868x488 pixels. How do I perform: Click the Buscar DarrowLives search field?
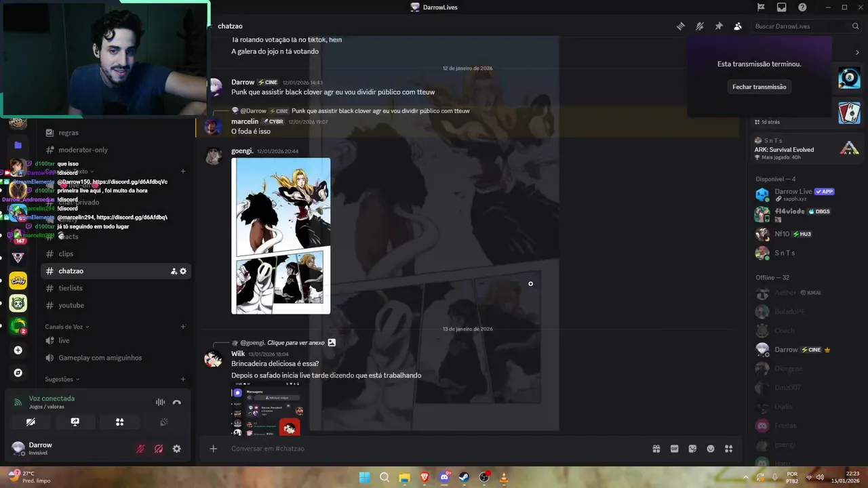point(807,26)
